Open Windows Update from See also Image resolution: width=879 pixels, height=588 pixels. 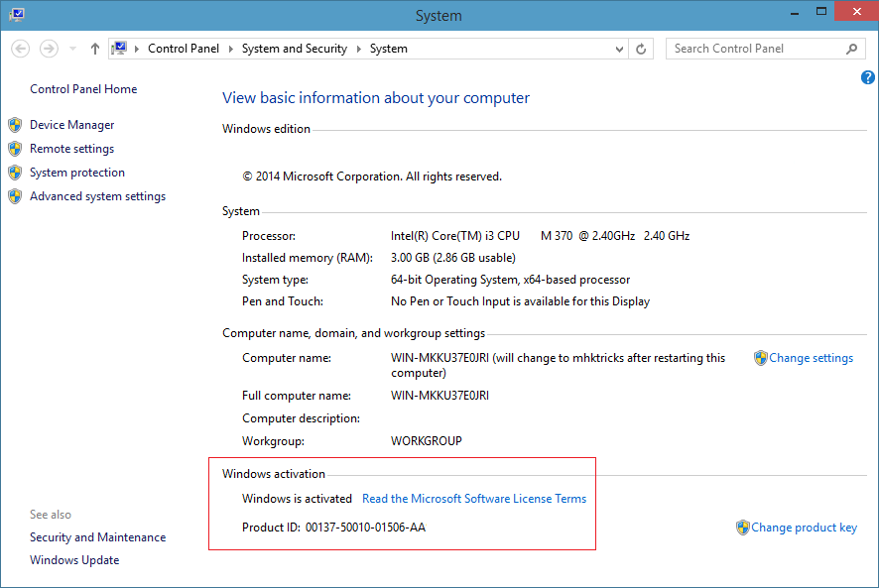click(74, 559)
